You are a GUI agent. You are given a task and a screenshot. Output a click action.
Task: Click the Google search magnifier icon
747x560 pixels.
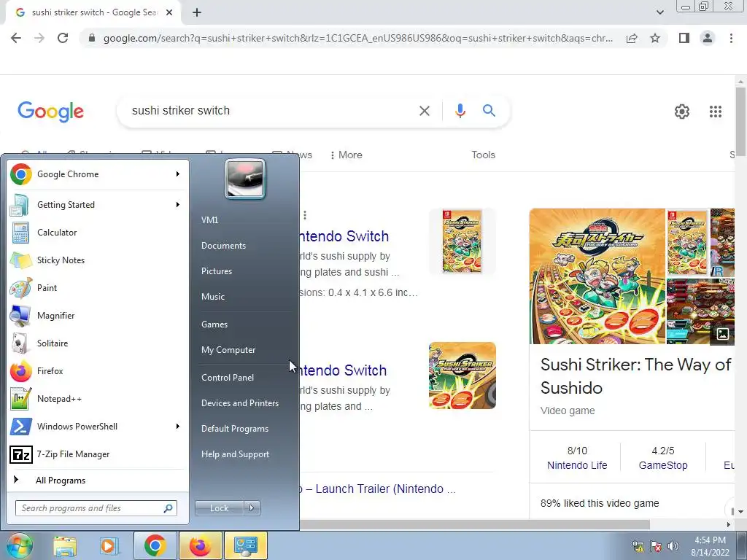489,111
